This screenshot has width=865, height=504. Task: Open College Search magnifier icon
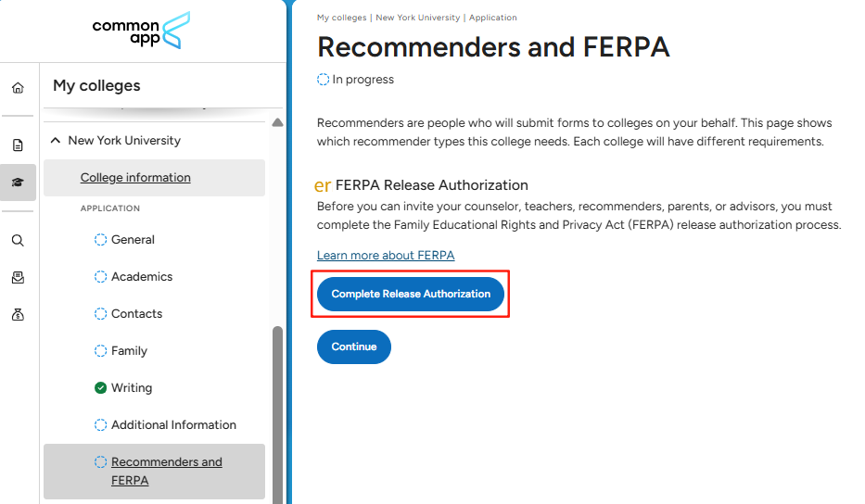click(x=18, y=240)
